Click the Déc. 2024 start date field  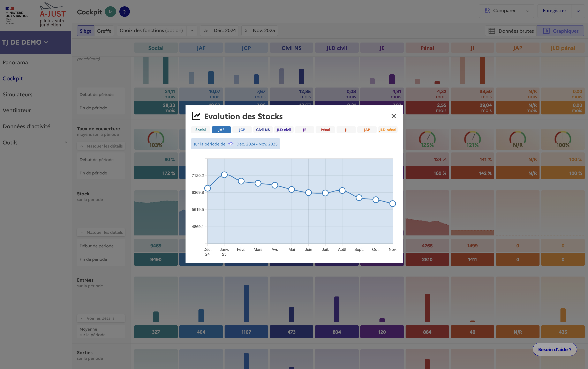pos(225,31)
